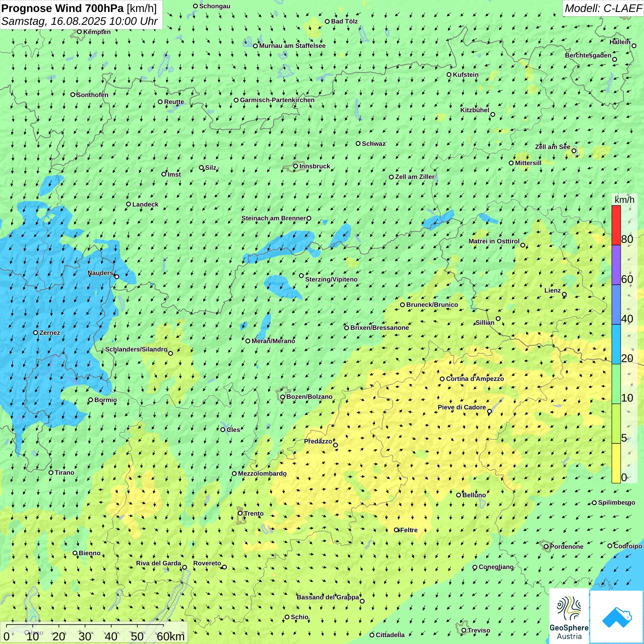
Task: Click the red segment of the wind legend
Action: point(616,225)
